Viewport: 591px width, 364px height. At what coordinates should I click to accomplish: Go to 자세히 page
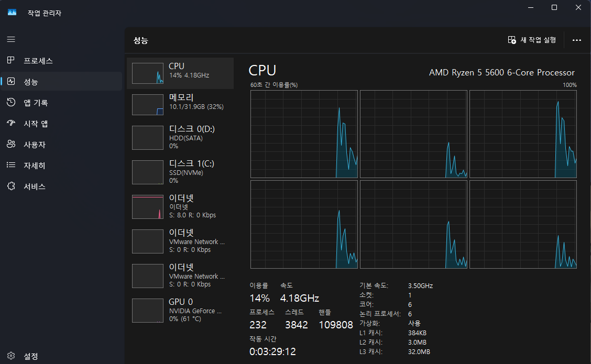tap(61, 165)
